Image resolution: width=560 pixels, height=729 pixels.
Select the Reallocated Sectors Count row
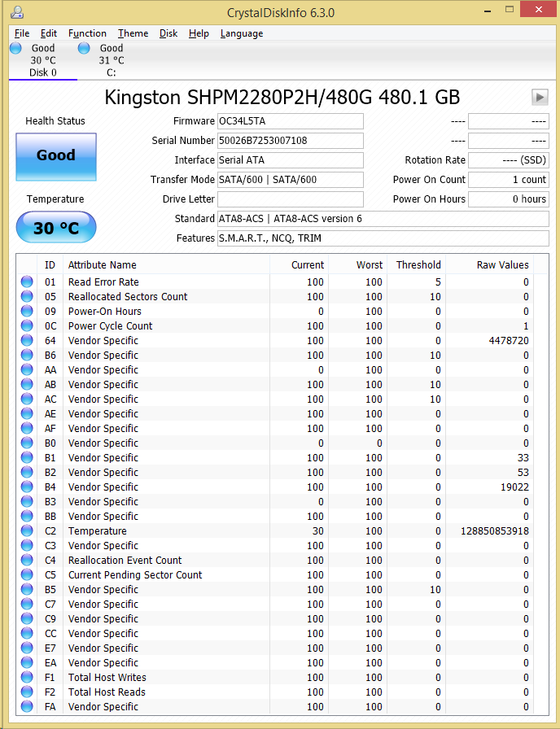click(x=128, y=297)
